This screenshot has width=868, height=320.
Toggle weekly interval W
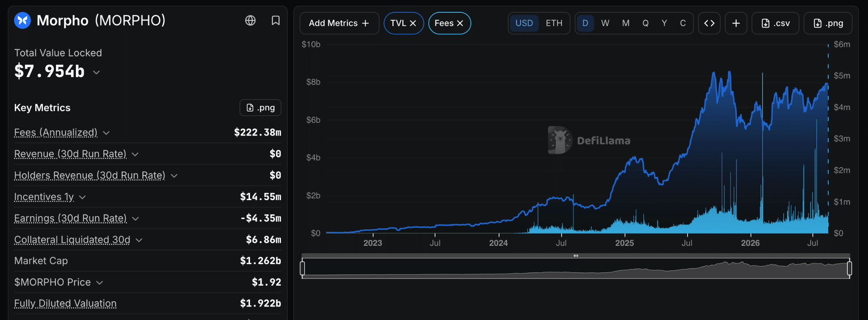click(605, 23)
